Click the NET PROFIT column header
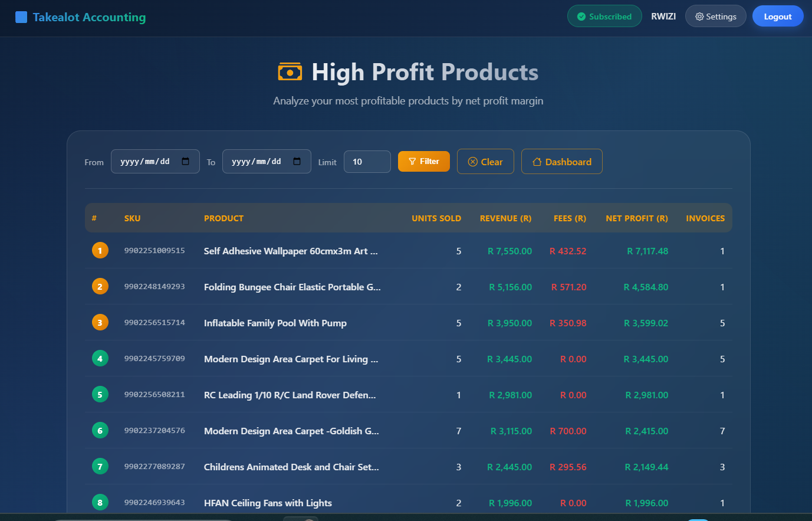The image size is (812, 521). [637, 218]
